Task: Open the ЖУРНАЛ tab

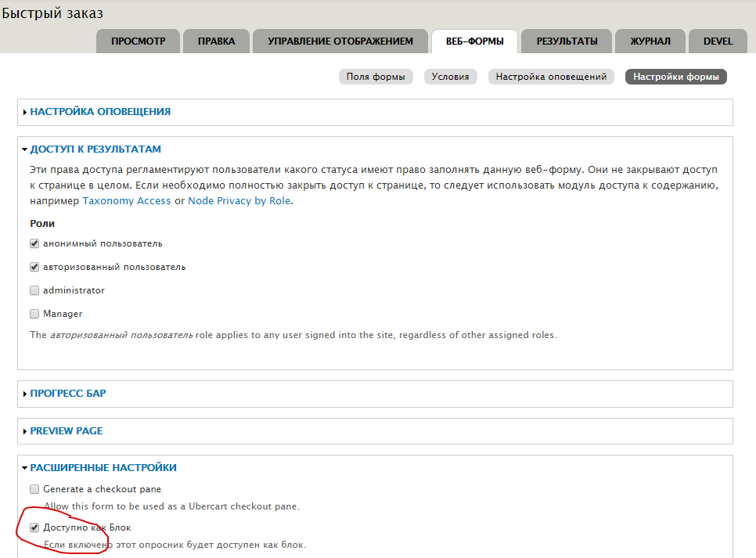Action: (650, 41)
